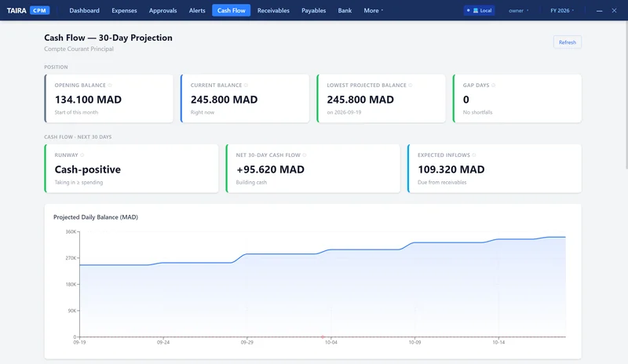This screenshot has height=364, width=628.
Task: Click the 09-19 axis date label
Action: (x=79, y=342)
